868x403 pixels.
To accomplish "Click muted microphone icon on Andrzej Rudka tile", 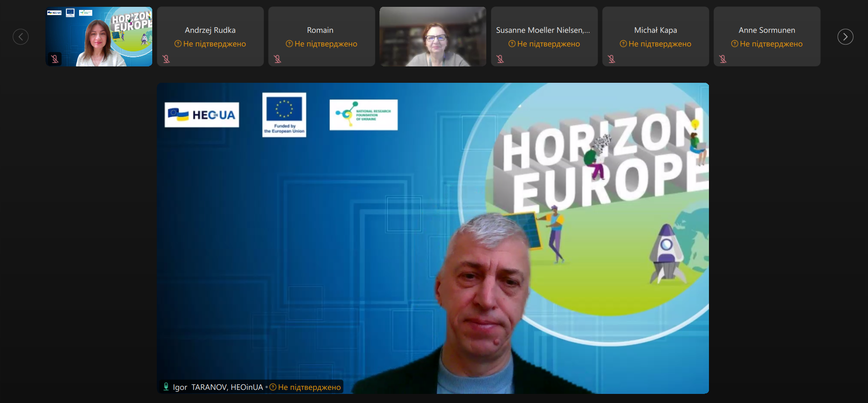I will (166, 59).
